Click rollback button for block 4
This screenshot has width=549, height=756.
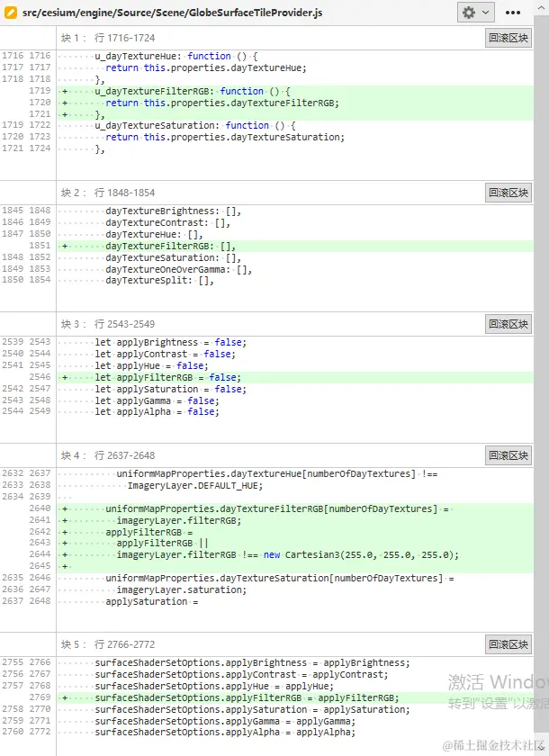click(508, 455)
